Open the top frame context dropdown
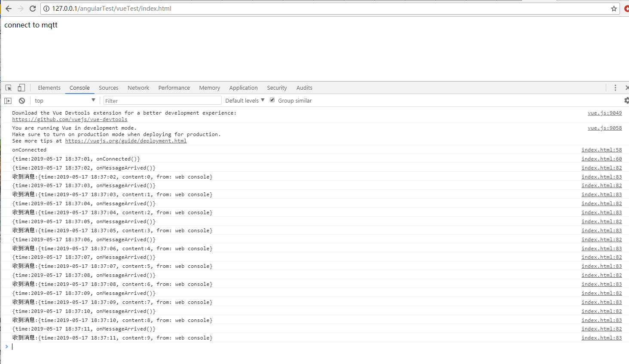Image resolution: width=629 pixels, height=364 pixels. (64, 100)
